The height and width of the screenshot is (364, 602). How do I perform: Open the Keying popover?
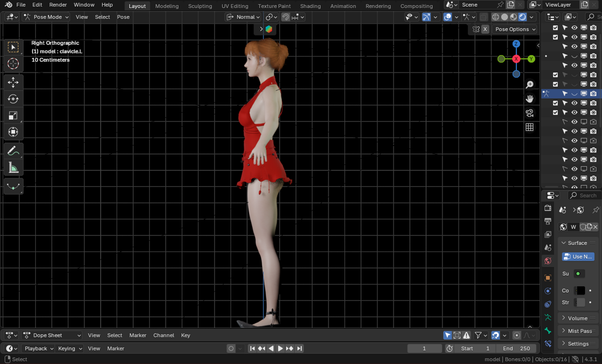click(x=70, y=348)
